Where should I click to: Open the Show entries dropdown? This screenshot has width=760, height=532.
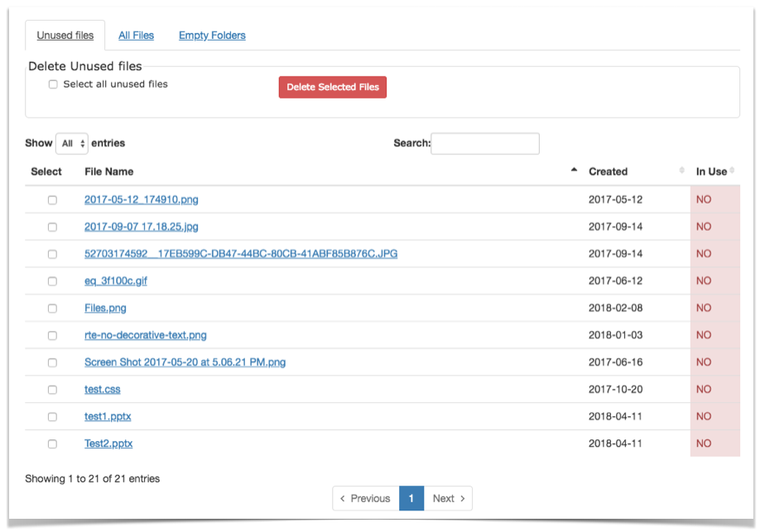tap(71, 143)
